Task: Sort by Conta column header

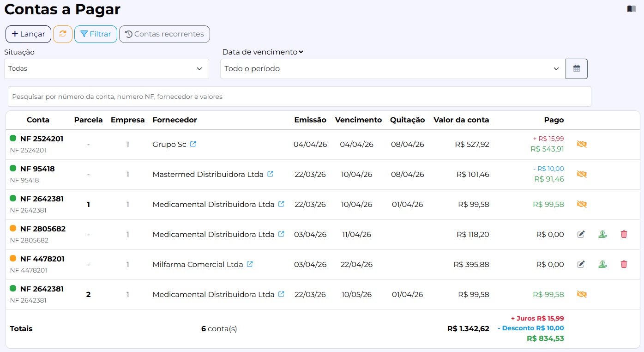Action: (38, 120)
